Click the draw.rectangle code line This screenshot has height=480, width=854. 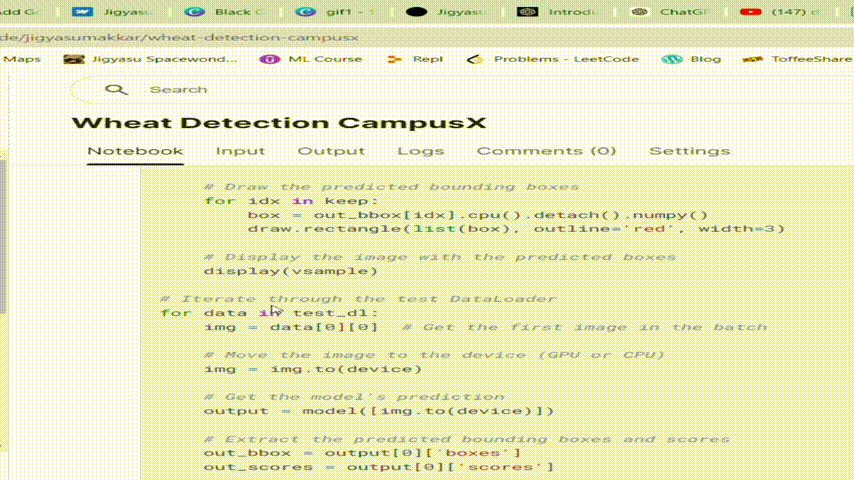pyautogui.click(x=516, y=229)
